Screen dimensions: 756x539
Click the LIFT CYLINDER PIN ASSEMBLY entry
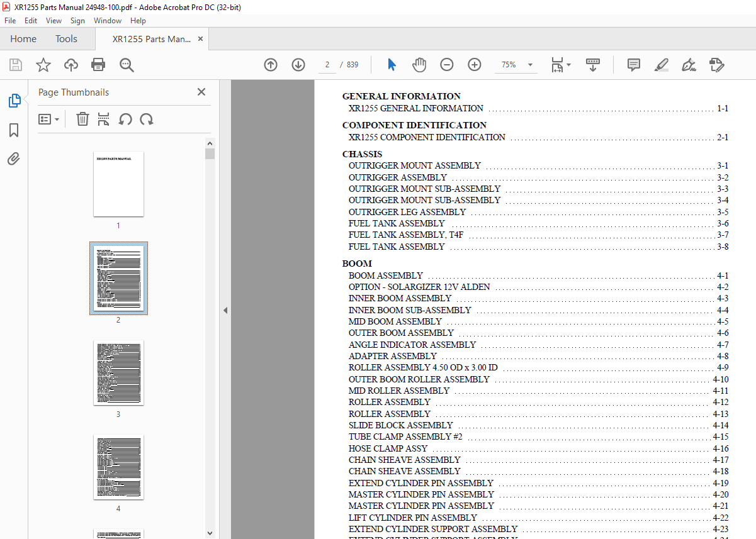(538, 518)
